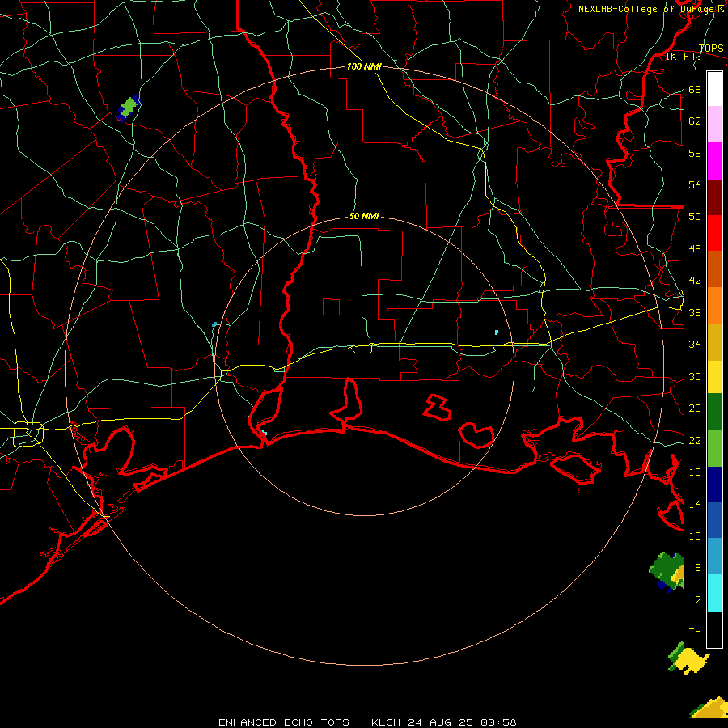Click the 34 scale value
Image resolution: width=728 pixels, height=728 pixels.
tap(695, 345)
